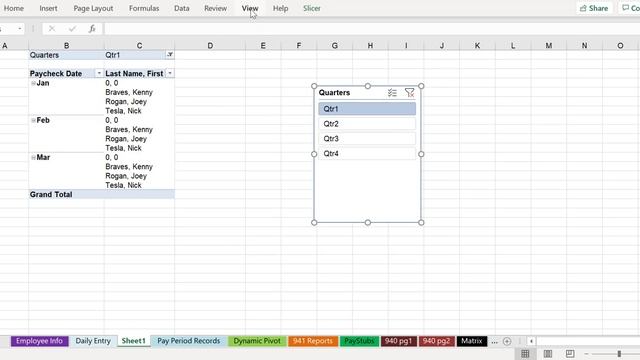Open the Page Layout ribbon tab
The height and width of the screenshot is (360, 640).
click(x=93, y=8)
